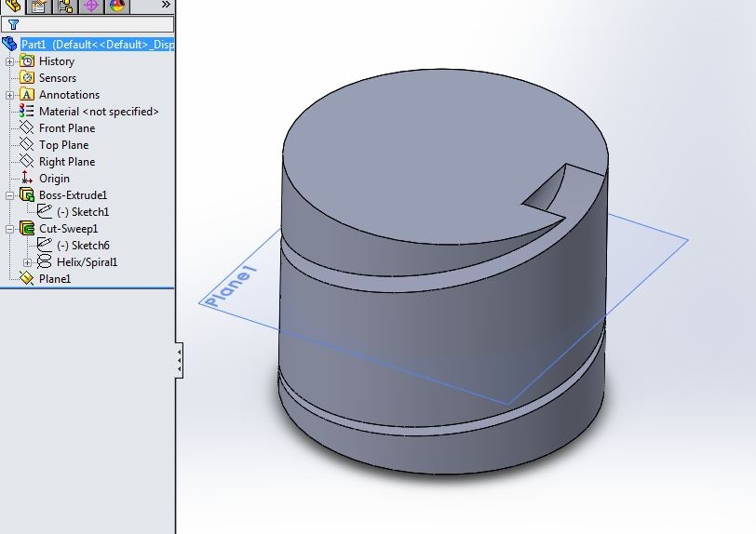Select the Origin axes icon

pyautogui.click(x=26, y=178)
